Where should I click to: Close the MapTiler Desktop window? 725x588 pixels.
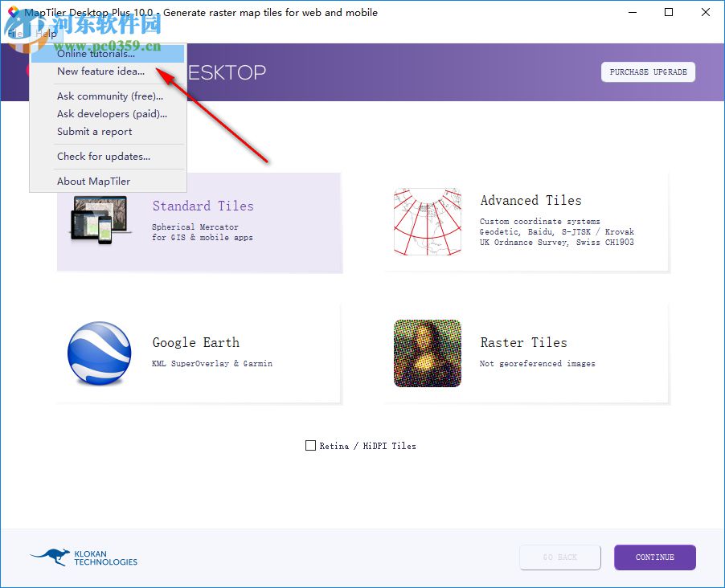705,13
